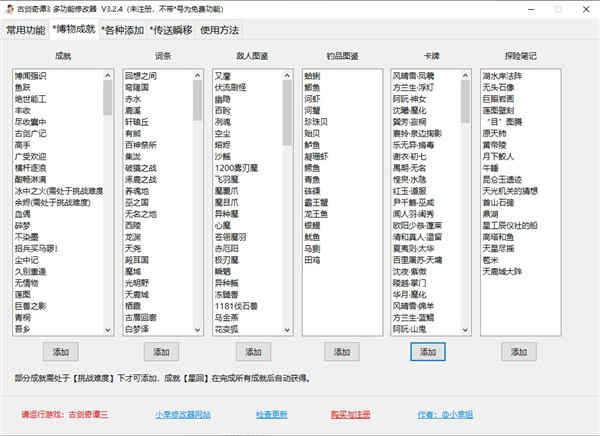Select 广受欢迎 in the 成就 list
The width and height of the screenshot is (600, 436).
(30, 156)
